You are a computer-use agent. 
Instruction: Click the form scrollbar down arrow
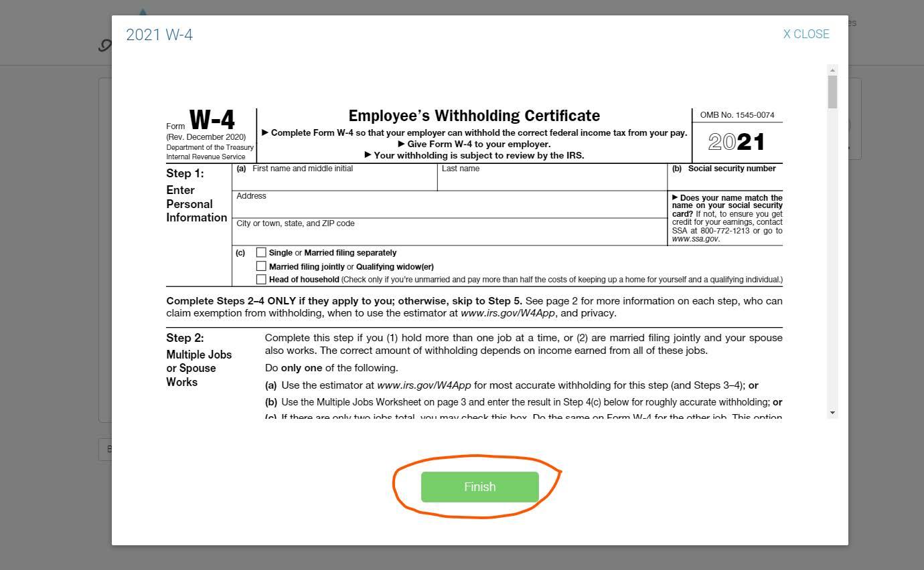(832, 413)
